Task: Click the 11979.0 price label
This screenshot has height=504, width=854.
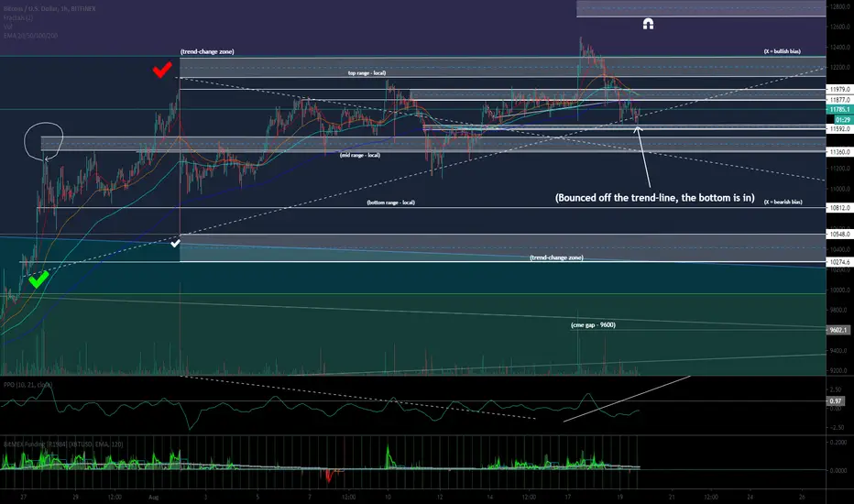Action: (839, 90)
